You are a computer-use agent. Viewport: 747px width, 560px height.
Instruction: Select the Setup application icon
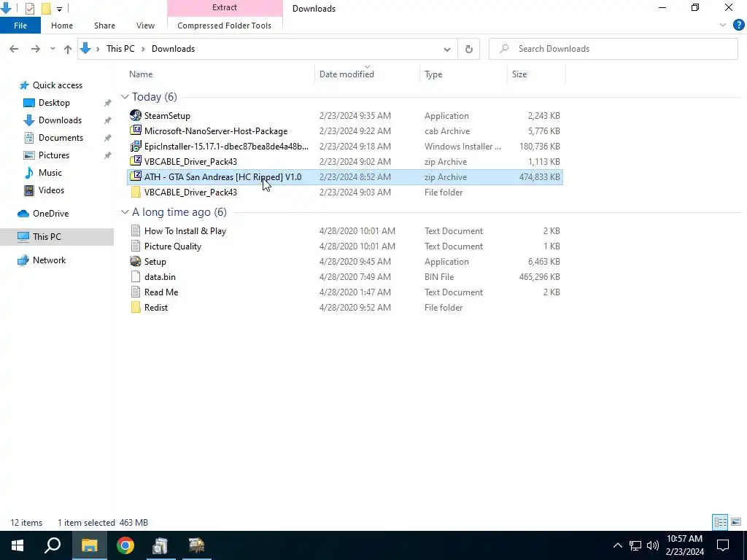[x=136, y=262]
